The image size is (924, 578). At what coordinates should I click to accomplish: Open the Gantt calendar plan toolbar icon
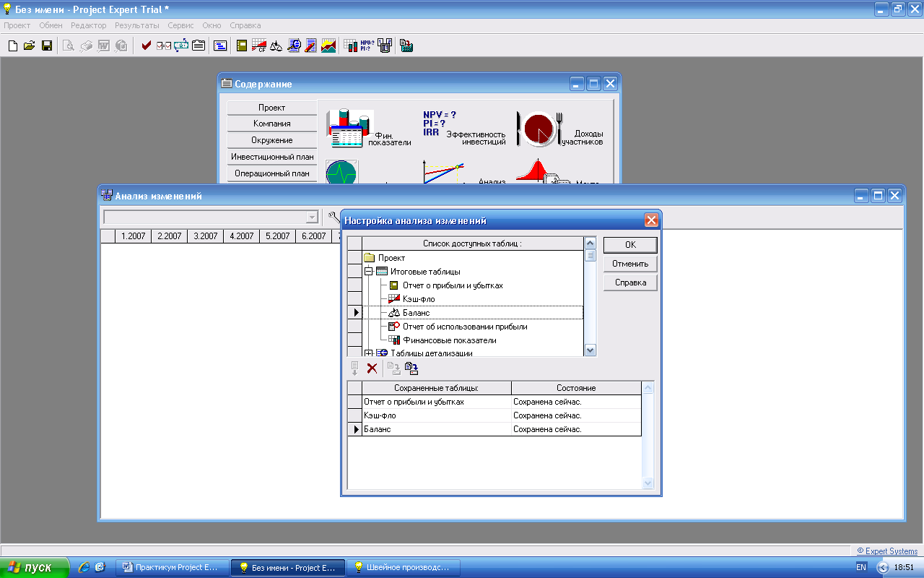click(x=220, y=46)
